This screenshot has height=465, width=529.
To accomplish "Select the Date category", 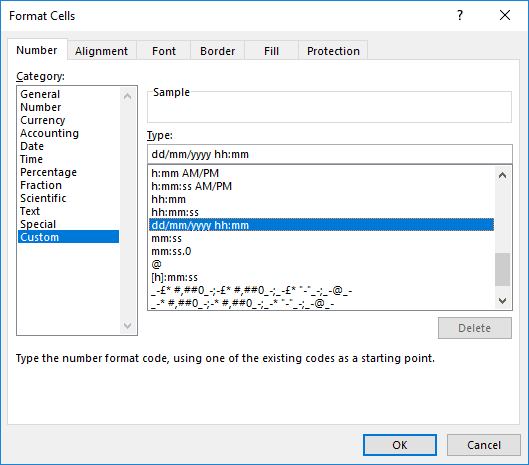I will click(32, 146).
